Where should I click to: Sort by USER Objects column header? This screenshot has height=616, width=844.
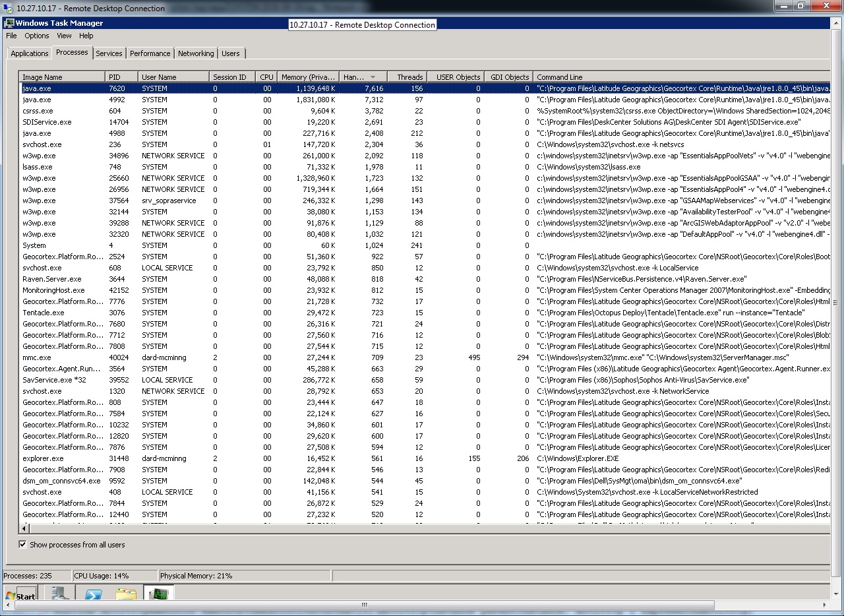coord(456,77)
